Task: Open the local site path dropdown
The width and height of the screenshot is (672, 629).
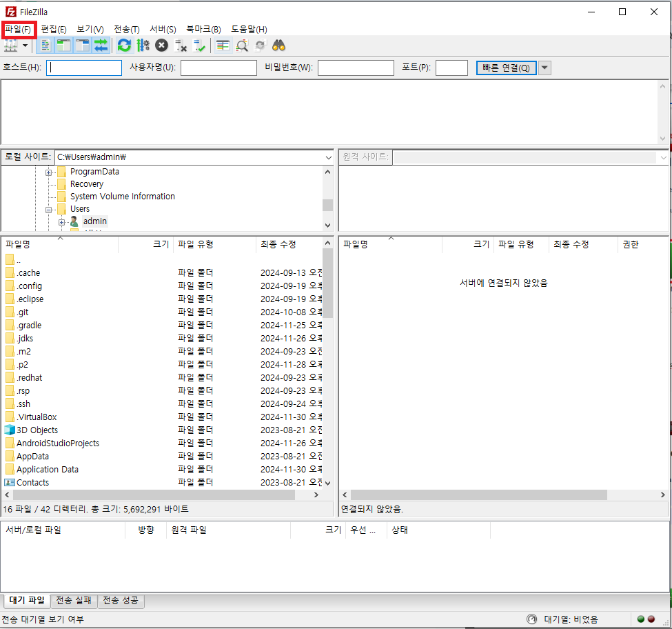Action: pos(328,157)
